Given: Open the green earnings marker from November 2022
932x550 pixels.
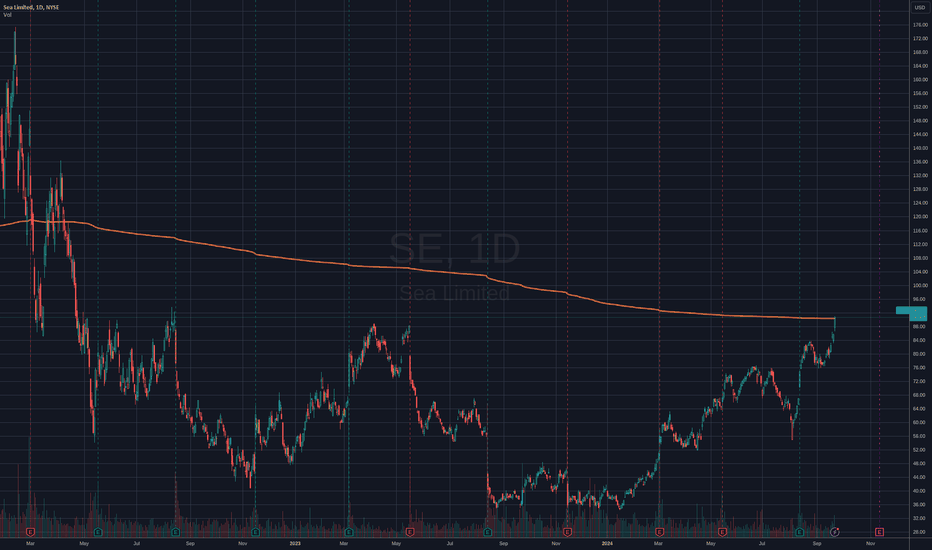Looking at the screenshot, I should (x=256, y=532).
